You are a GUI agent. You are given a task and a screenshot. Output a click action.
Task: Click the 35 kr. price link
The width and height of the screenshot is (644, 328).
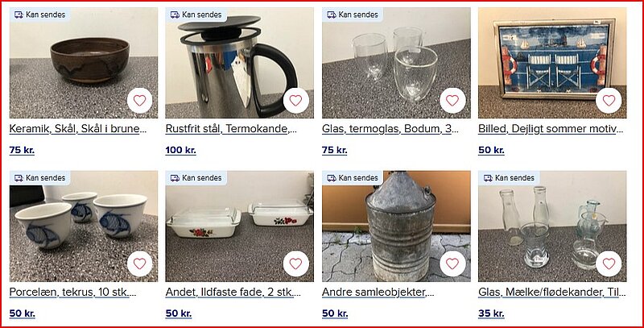coord(491,313)
